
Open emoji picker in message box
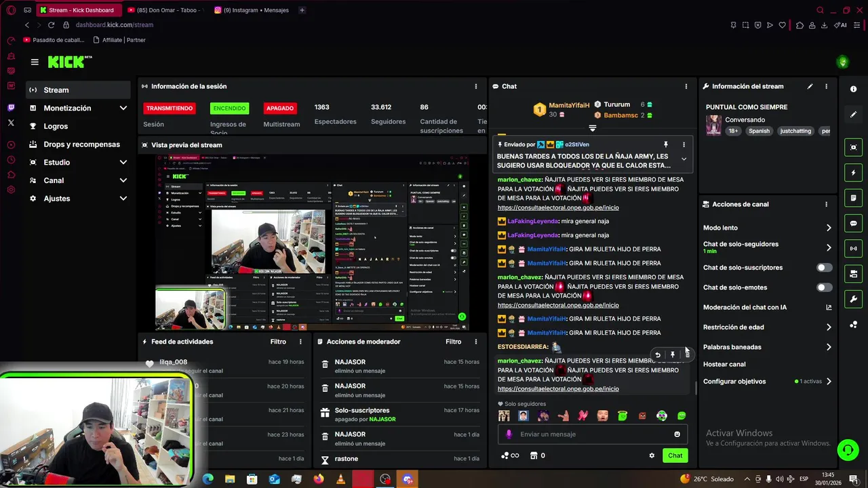(677, 434)
